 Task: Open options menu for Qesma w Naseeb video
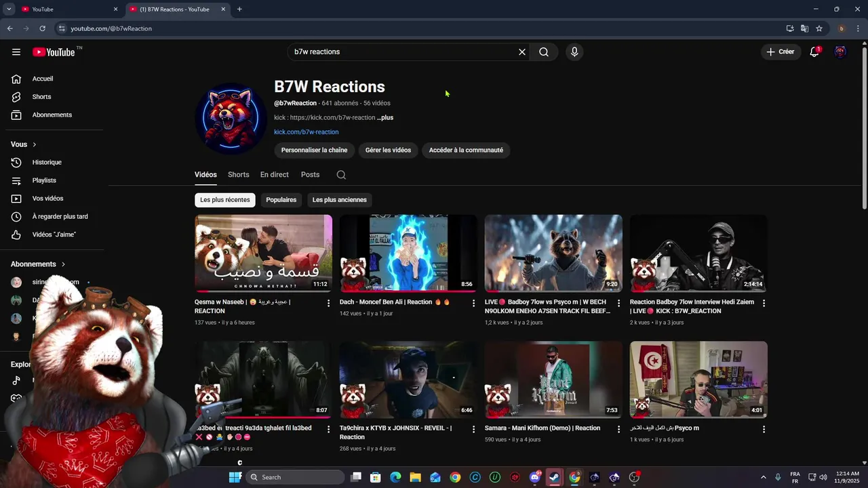(x=329, y=303)
